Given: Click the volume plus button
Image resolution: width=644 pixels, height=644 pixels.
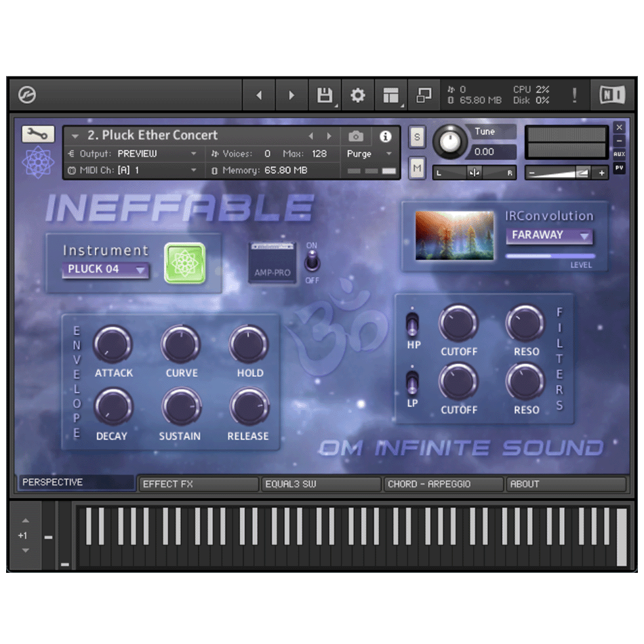Looking at the screenshot, I should coord(601,173).
